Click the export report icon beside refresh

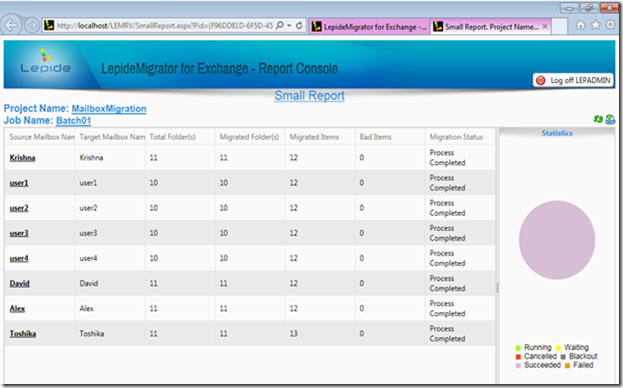pos(610,119)
